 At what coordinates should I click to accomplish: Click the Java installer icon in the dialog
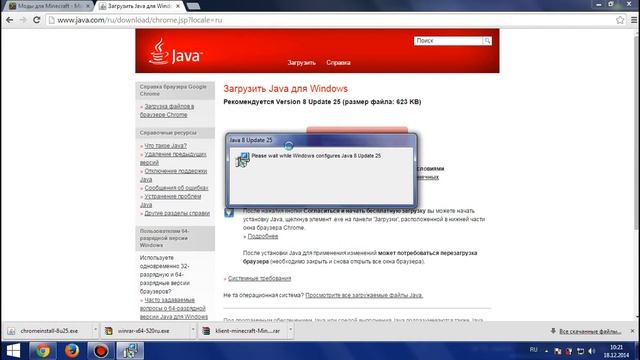242,160
